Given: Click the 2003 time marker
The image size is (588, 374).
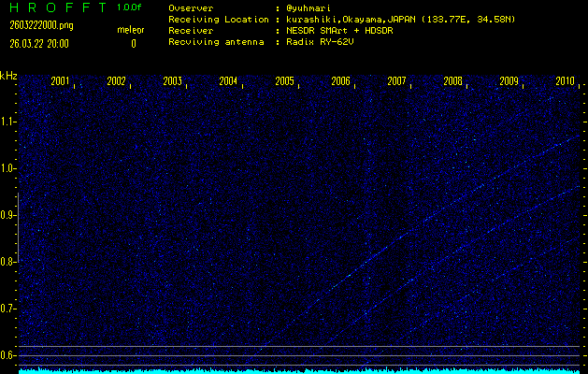Looking at the screenshot, I should 172,81.
